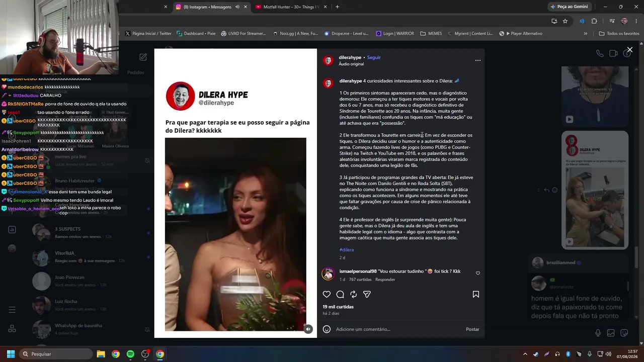Open the comment bubble icon on the post
The image size is (644, 362).
pos(340,294)
